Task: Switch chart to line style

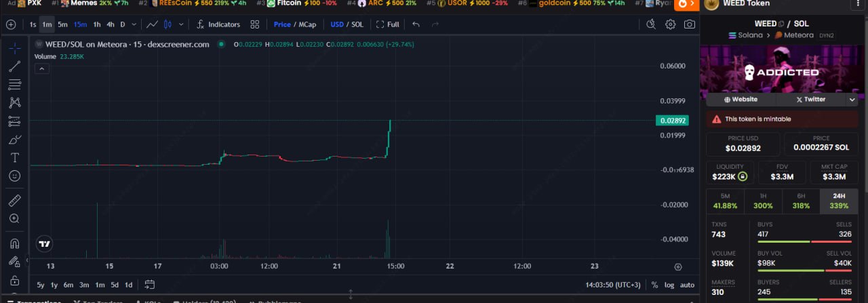Action: 153,24
